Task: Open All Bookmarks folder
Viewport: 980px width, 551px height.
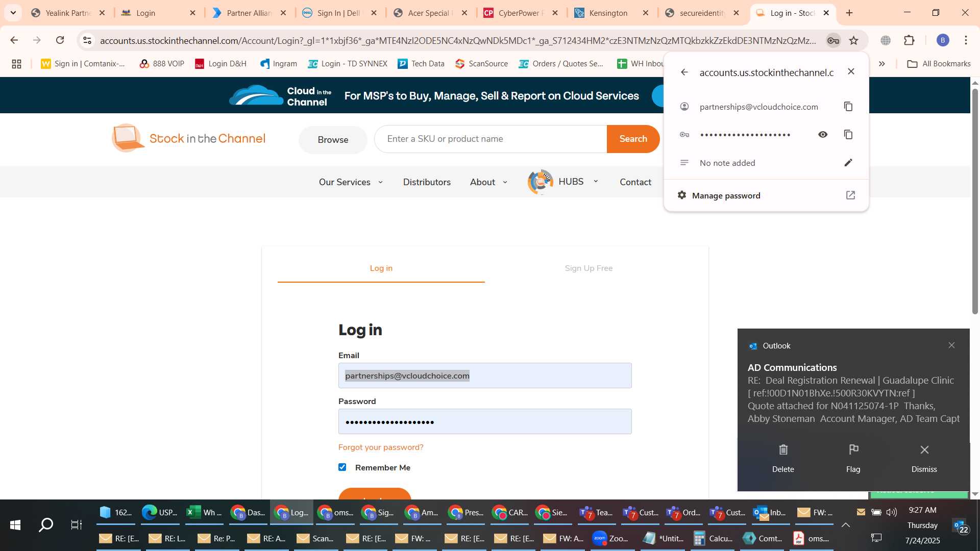Action: pyautogui.click(x=939, y=64)
